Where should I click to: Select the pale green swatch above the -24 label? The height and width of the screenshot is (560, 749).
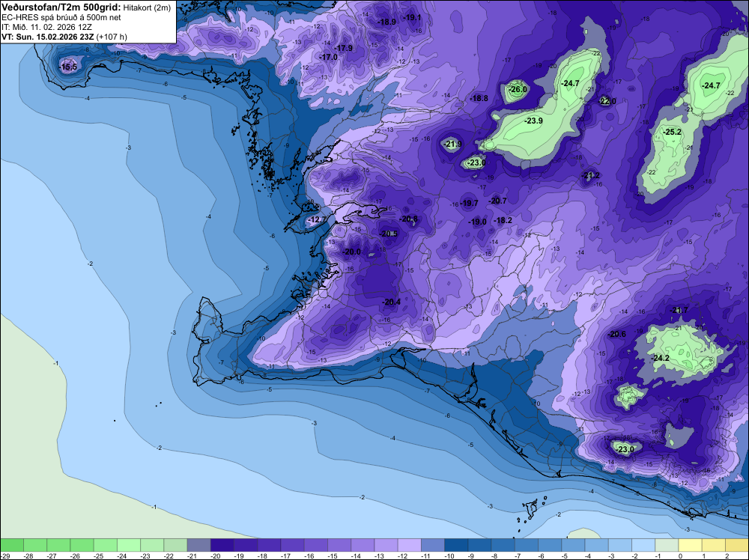[x=129, y=545]
